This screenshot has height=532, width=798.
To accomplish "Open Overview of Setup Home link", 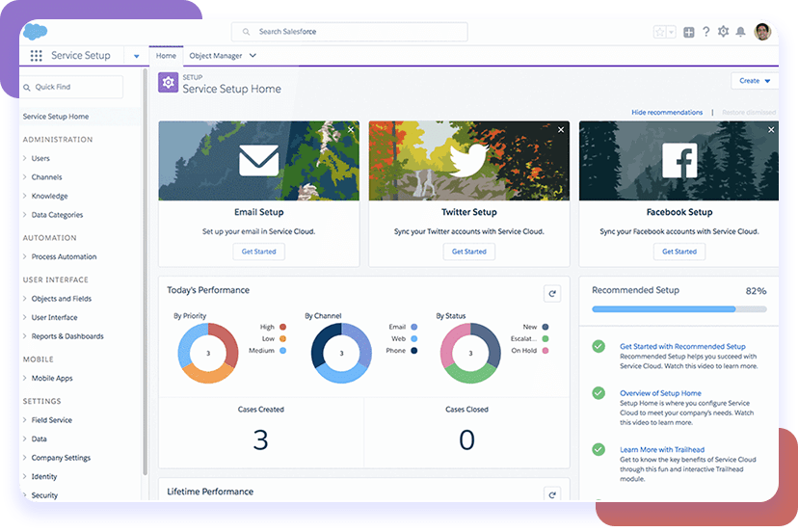I will (660, 393).
